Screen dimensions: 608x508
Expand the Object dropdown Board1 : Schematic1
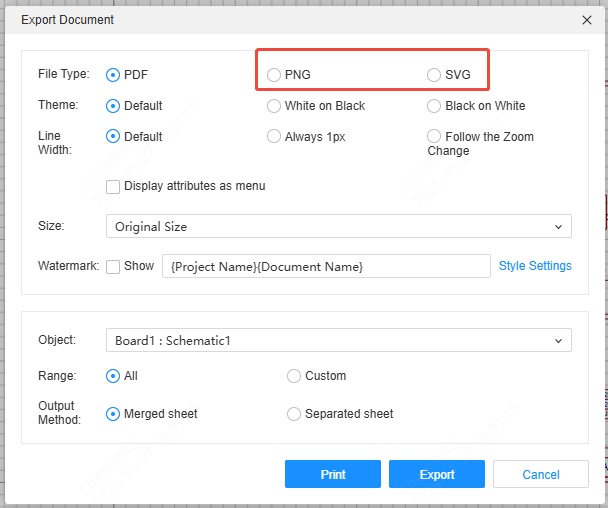(x=338, y=341)
